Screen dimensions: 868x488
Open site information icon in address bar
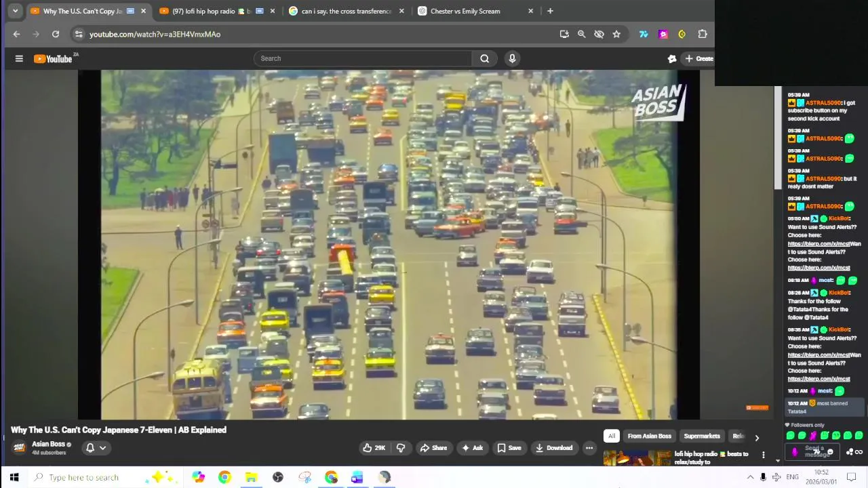79,34
